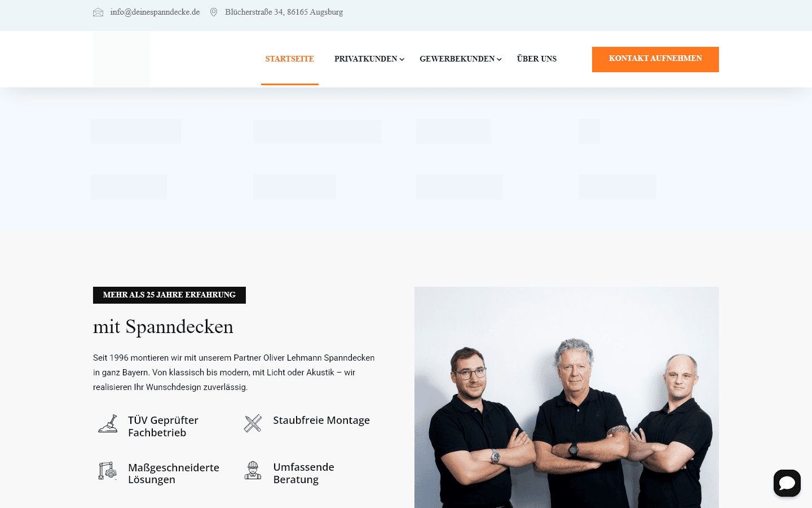Screen dimensions: 812x508
Task: Expand the Gewerbekunden dropdown chevron
Action: click(499, 59)
